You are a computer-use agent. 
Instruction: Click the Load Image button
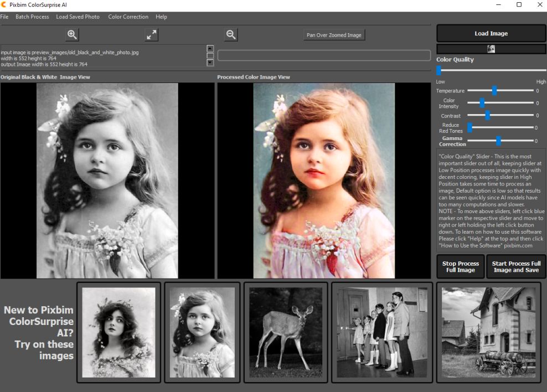click(491, 33)
